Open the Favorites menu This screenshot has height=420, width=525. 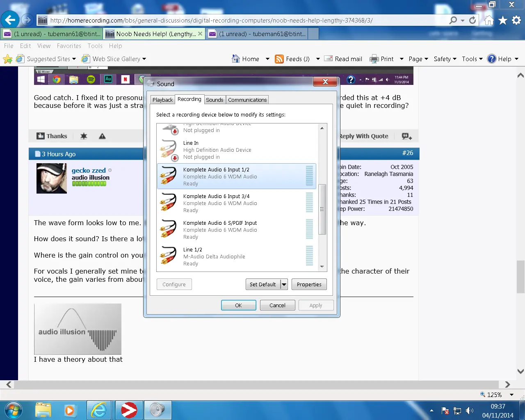69,46
